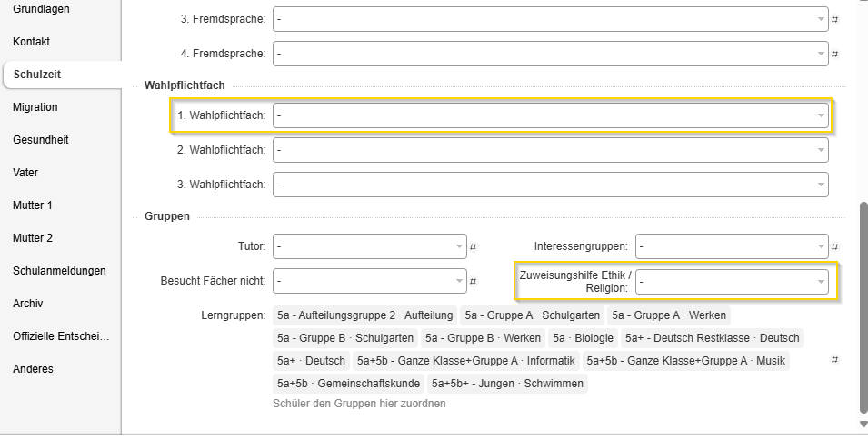
Task: Select tag 5a · Biologie
Action: point(583,338)
